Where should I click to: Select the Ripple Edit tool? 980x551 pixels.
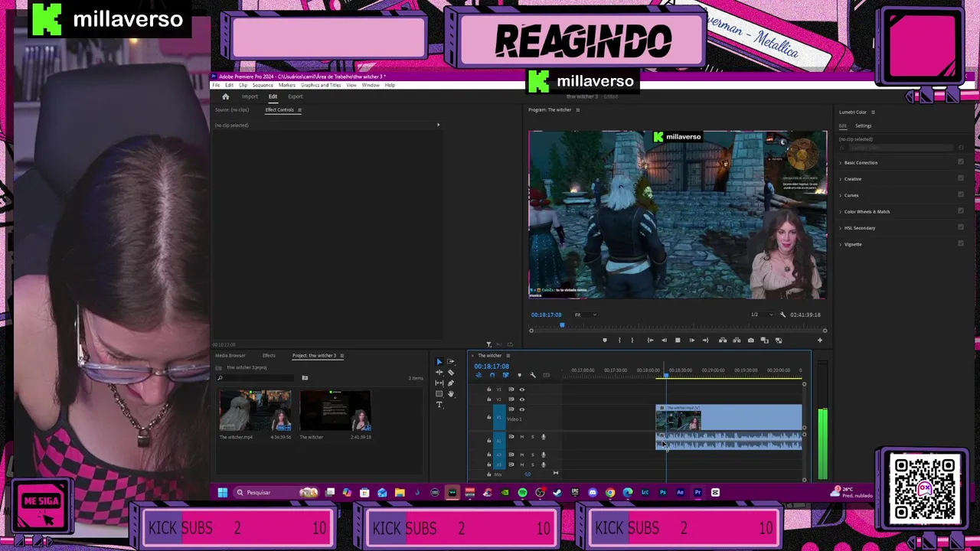(439, 372)
